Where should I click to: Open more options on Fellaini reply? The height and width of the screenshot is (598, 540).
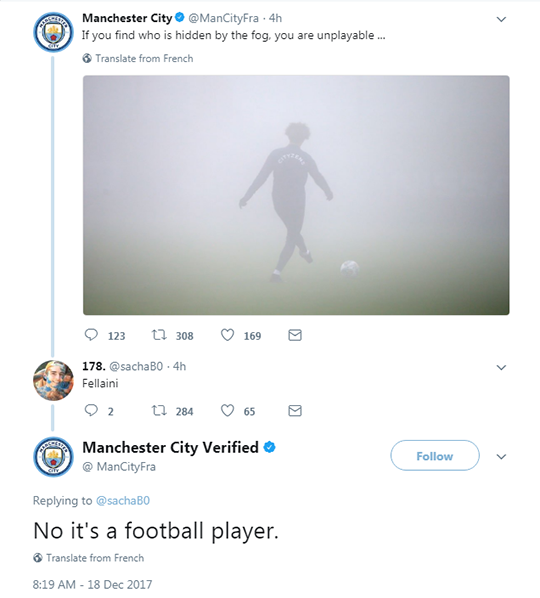point(501,367)
